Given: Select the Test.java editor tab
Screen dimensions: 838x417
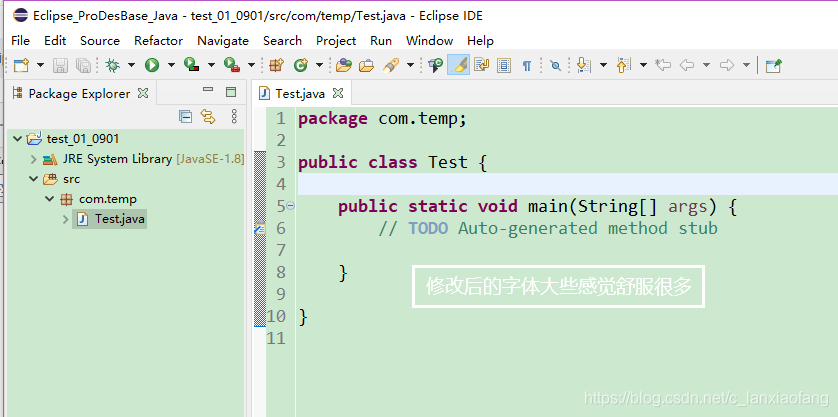Looking at the screenshot, I should 300,94.
